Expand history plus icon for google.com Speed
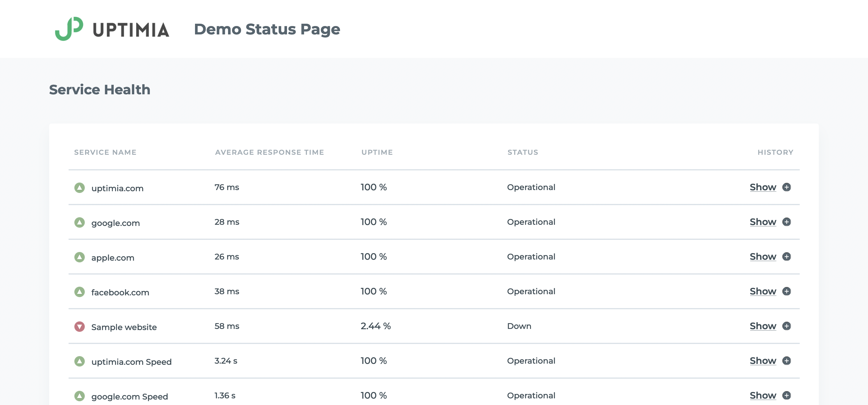Viewport: 868px width, 405px height. click(x=786, y=395)
